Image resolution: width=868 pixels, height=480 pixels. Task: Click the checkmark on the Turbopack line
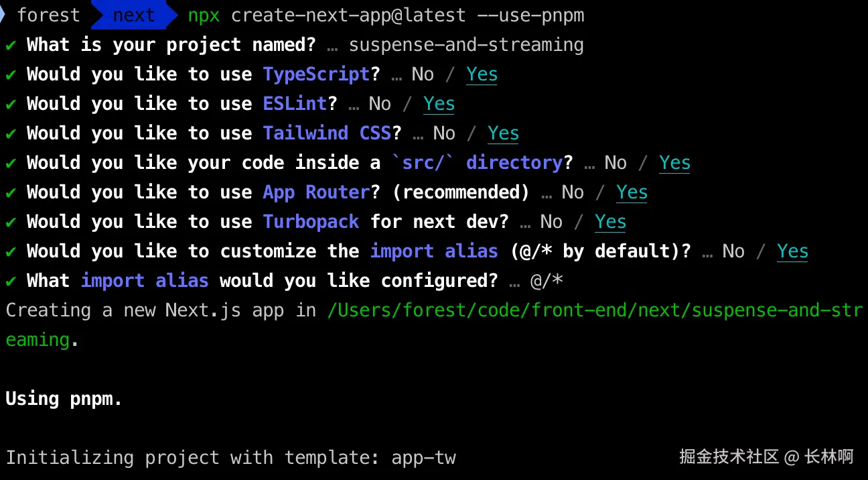tap(11, 222)
